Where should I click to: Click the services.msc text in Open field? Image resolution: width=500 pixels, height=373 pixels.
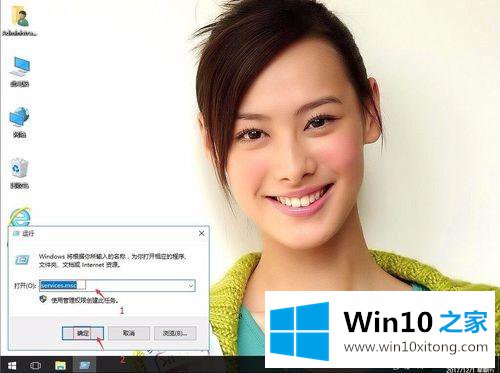(59, 285)
